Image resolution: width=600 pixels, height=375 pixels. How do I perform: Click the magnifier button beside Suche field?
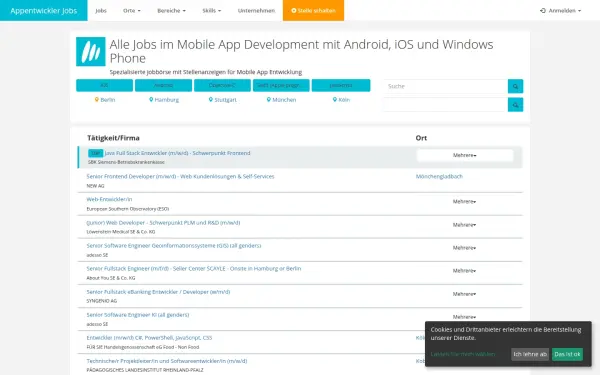pos(515,86)
